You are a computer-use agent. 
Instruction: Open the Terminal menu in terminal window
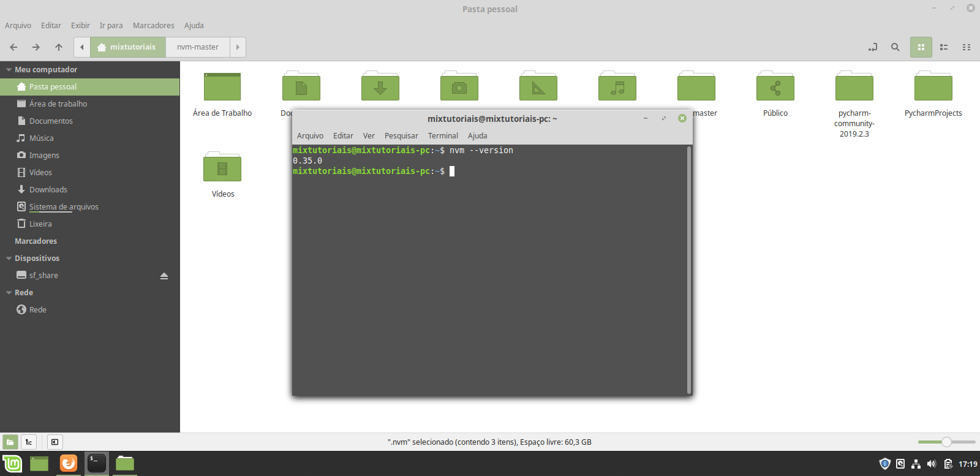(443, 136)
